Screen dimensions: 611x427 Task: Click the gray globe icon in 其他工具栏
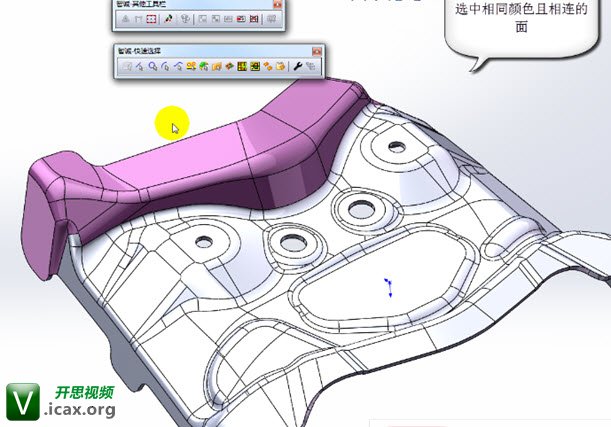point(185,19)
